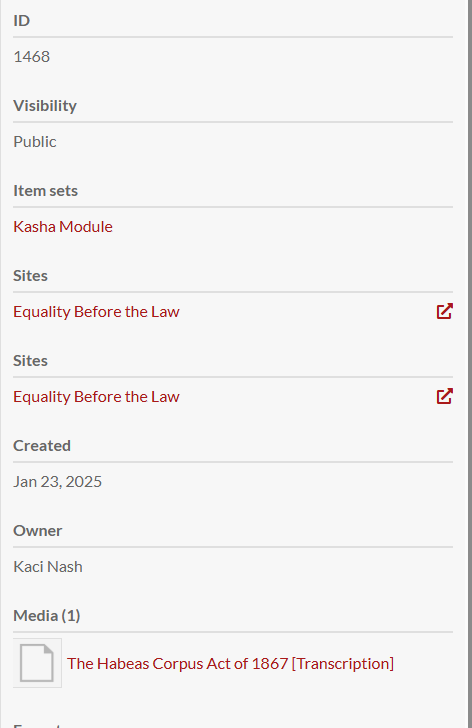472x728 pixels.
Task: Click the Item sets heading
Action: coord(45,190)
